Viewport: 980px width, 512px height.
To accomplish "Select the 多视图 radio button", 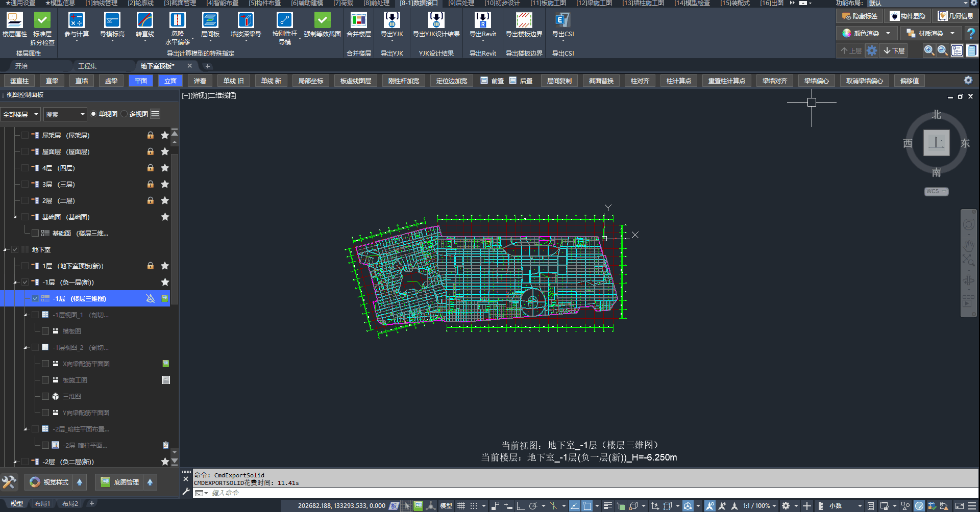I will pyautogui.click(x=124, y=114).
